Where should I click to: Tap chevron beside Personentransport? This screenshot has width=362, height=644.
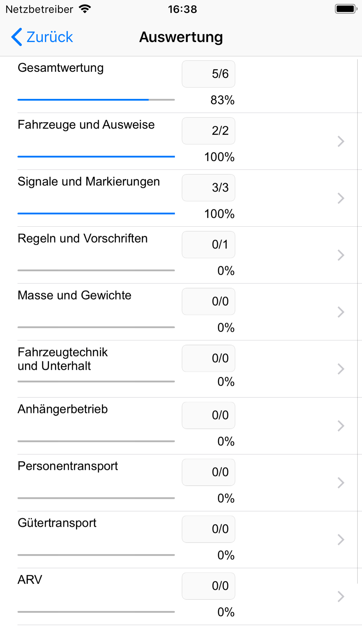coord(341,483)
